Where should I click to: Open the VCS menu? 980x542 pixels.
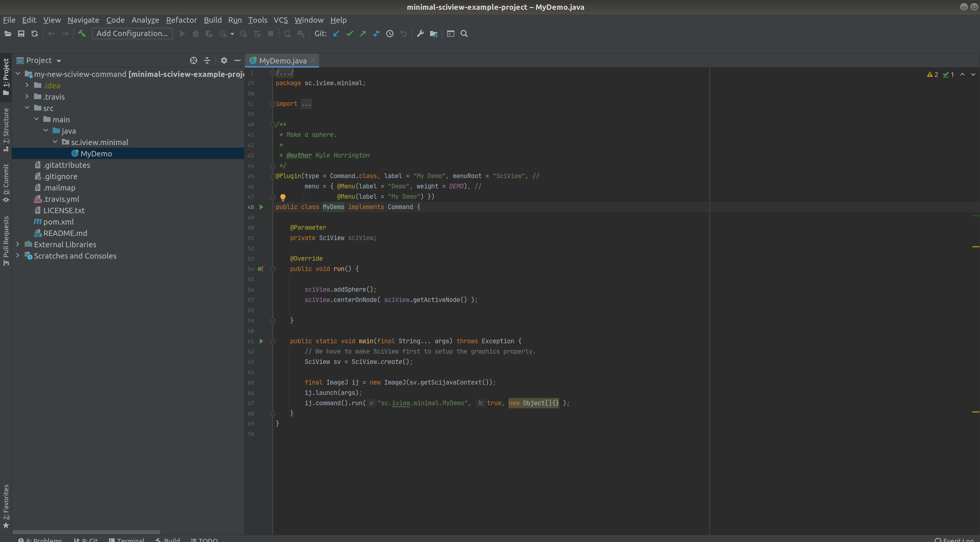click(281, 20)
